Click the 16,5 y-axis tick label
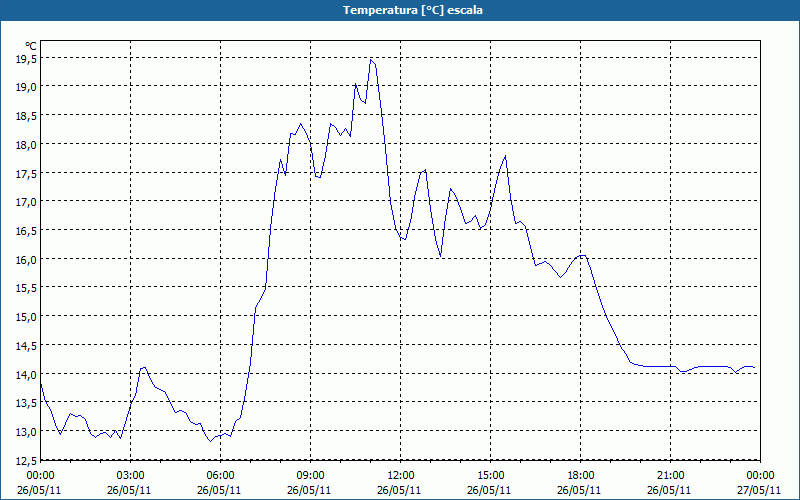 [x=27, y=232]
